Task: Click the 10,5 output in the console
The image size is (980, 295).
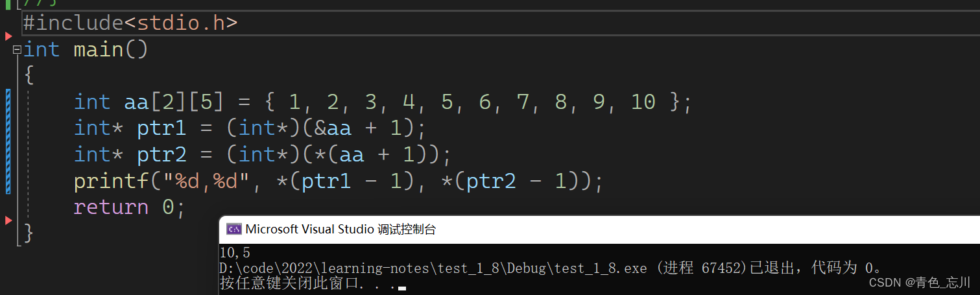Action: click(235, 252)
